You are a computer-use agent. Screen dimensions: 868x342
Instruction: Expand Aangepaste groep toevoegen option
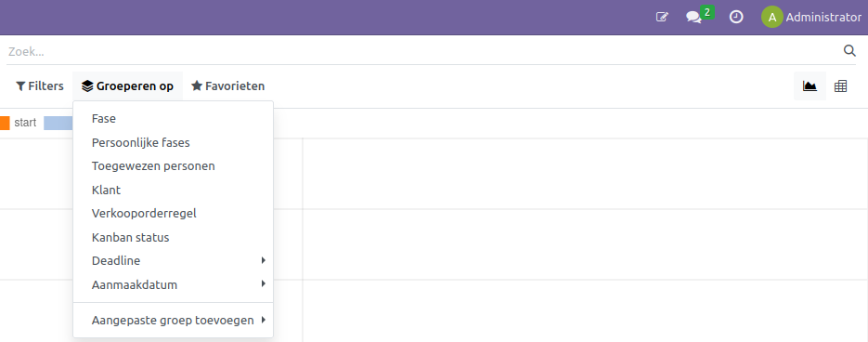click(x=173, y=320)
